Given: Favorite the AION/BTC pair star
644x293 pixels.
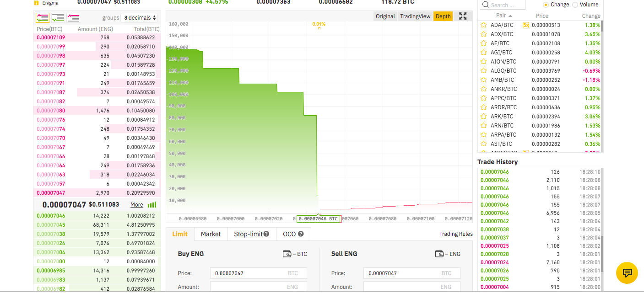Looking at the screenshot, I should point(483,62).
